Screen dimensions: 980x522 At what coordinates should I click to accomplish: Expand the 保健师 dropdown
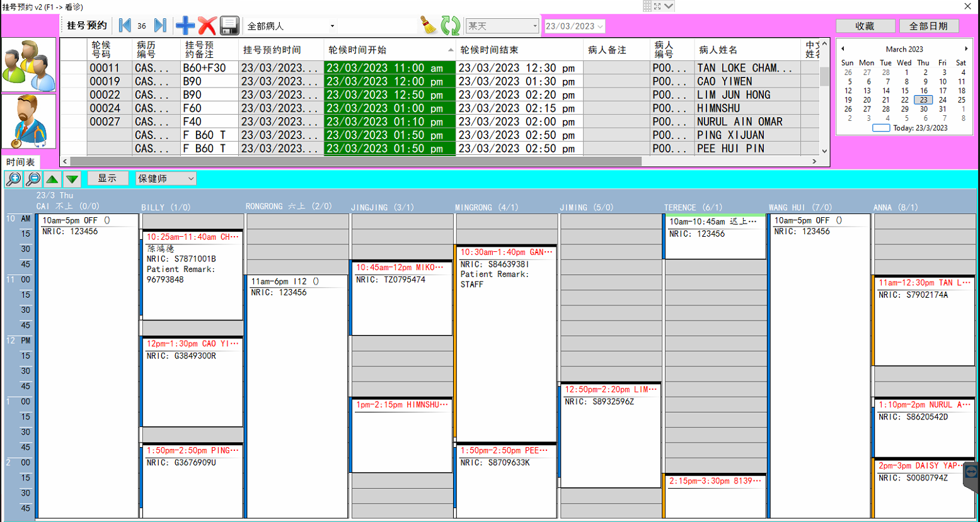(x=190, y=179)
